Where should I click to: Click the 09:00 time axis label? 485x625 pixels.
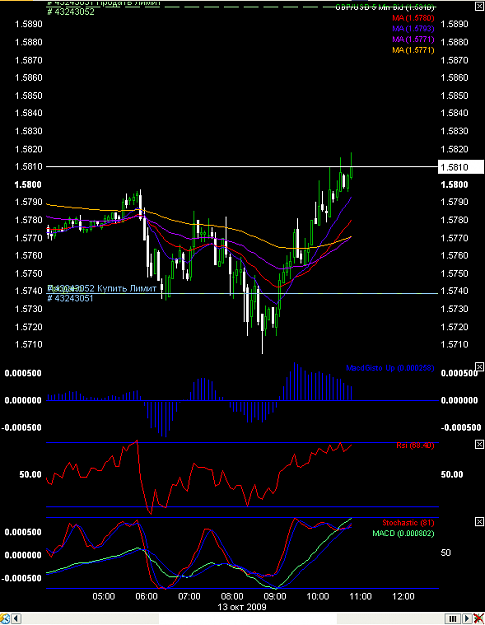click(x=275, y=597)
